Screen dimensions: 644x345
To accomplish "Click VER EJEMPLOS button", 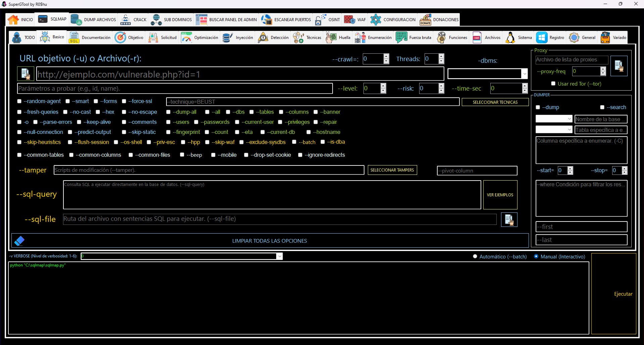I will [x=500, y=195].
